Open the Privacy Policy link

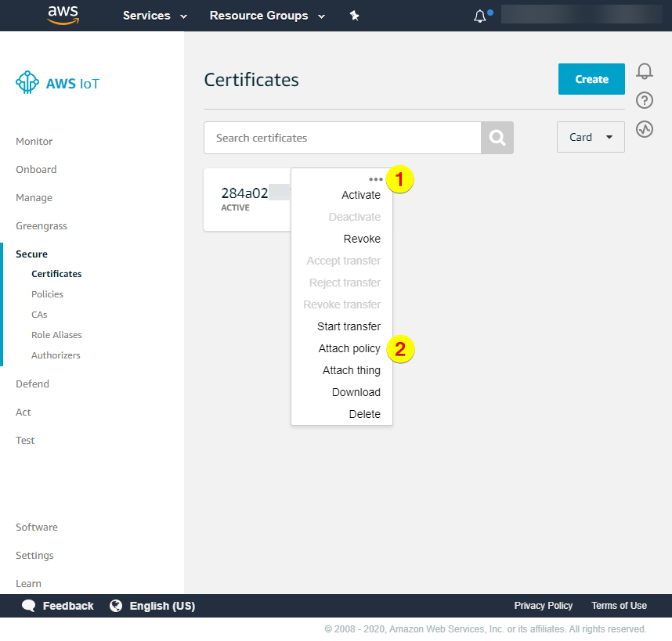click(x=543, y=606)
